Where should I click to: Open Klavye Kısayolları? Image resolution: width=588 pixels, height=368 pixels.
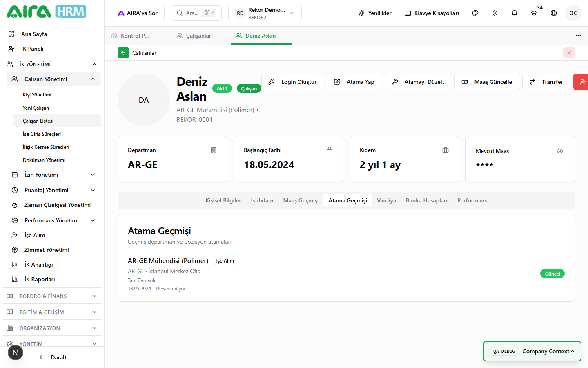pos(432,13)
